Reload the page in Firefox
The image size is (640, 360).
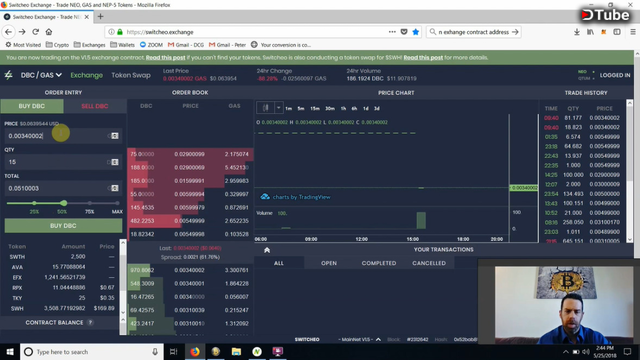tap(36, 32)
